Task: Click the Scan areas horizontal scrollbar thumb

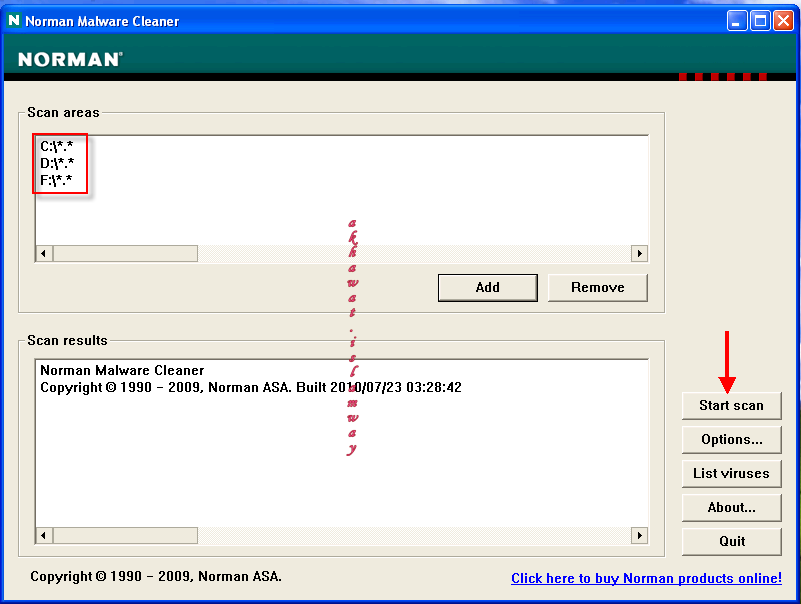Action: (125, 253)
